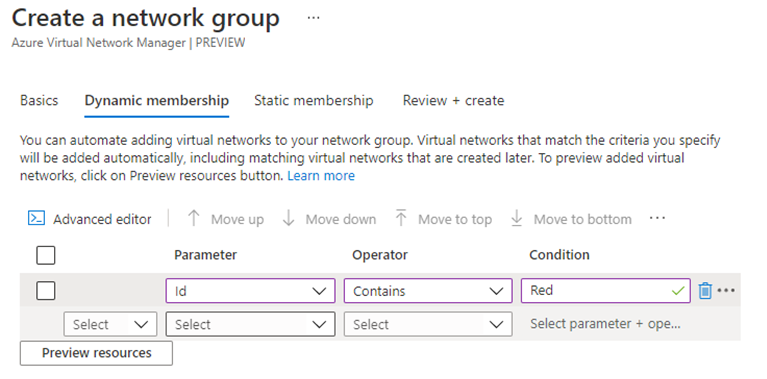767x379 pixels.
Task: Switch to the Review + create tab
Action: [453, 101]
